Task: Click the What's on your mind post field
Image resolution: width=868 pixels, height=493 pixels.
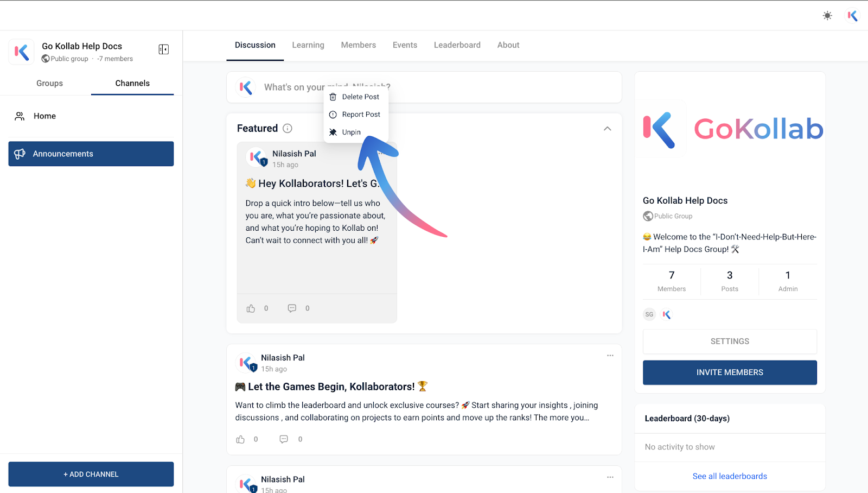Action: tap(424, 87)
